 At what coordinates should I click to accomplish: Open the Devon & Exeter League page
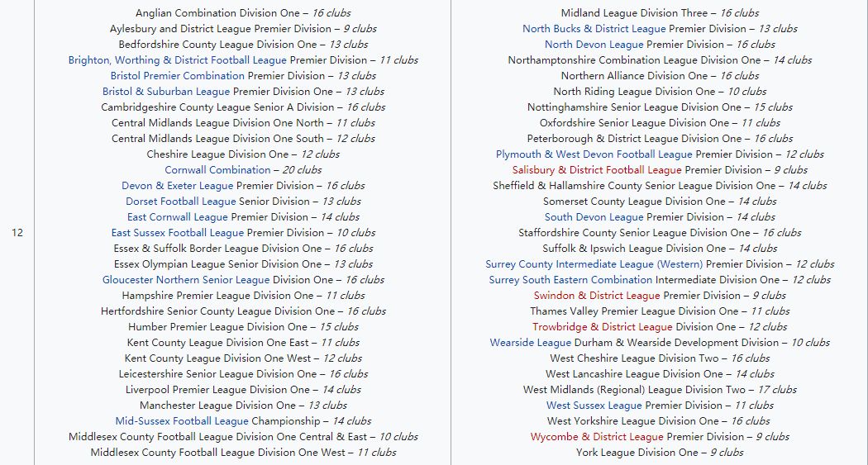(177, 186)
